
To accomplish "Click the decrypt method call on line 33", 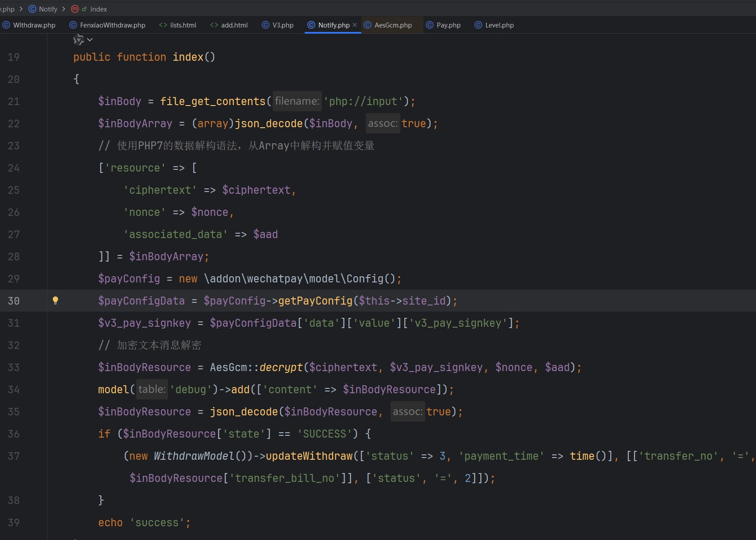I will (x=281, y=368).
